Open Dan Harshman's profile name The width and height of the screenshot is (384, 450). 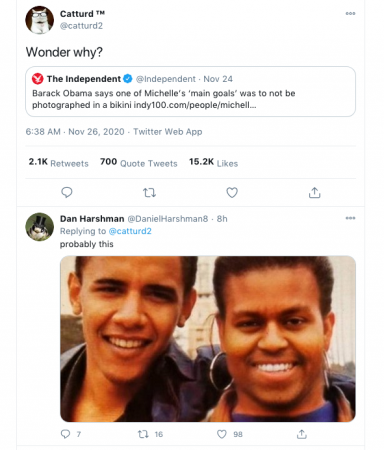click(92, 219)
